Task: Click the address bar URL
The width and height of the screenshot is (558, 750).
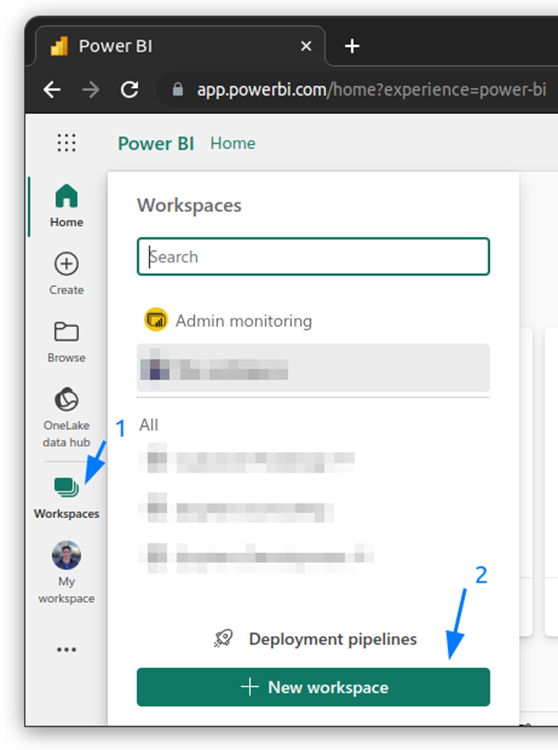Action: tap(372, 89)
